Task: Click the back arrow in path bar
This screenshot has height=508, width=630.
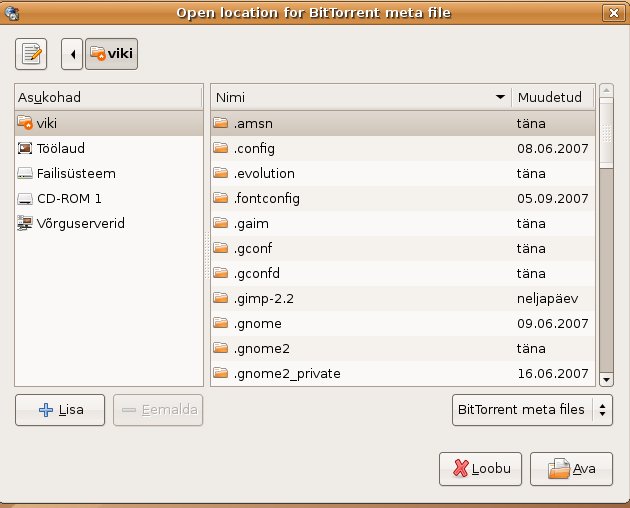Action: pyautogui.click(x=71, y=54)
